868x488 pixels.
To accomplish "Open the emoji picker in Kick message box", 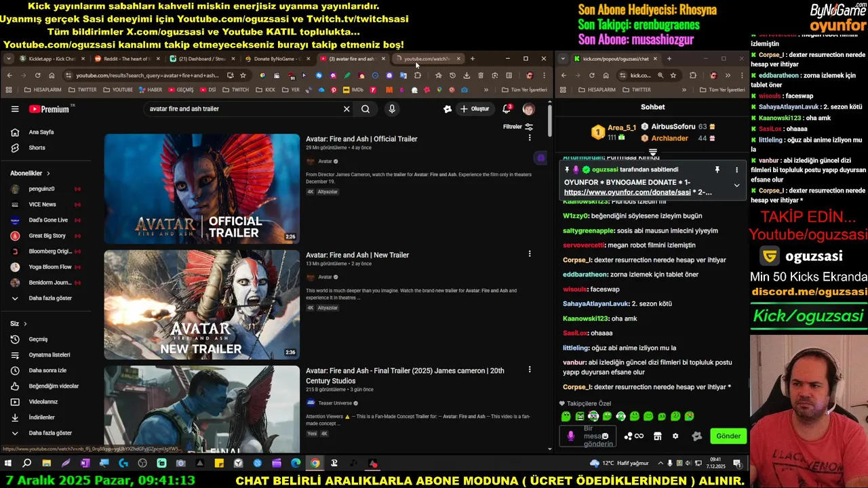I will point(604,436).
